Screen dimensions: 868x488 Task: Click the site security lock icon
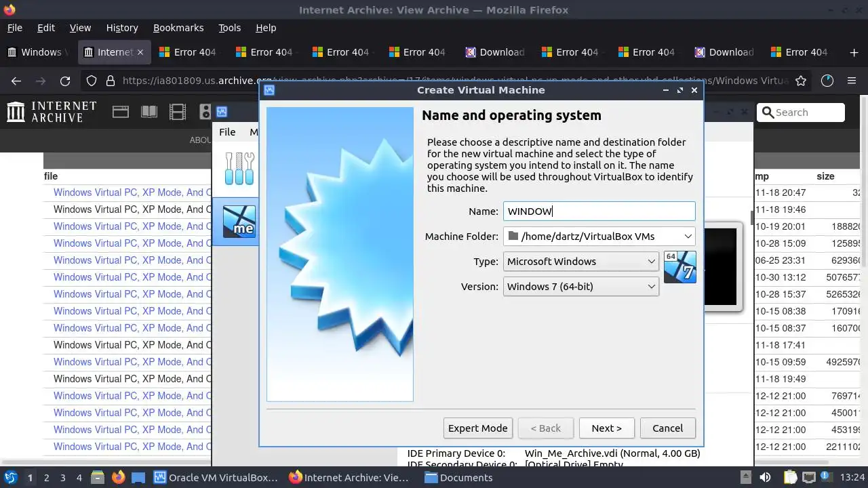[111, 81]
